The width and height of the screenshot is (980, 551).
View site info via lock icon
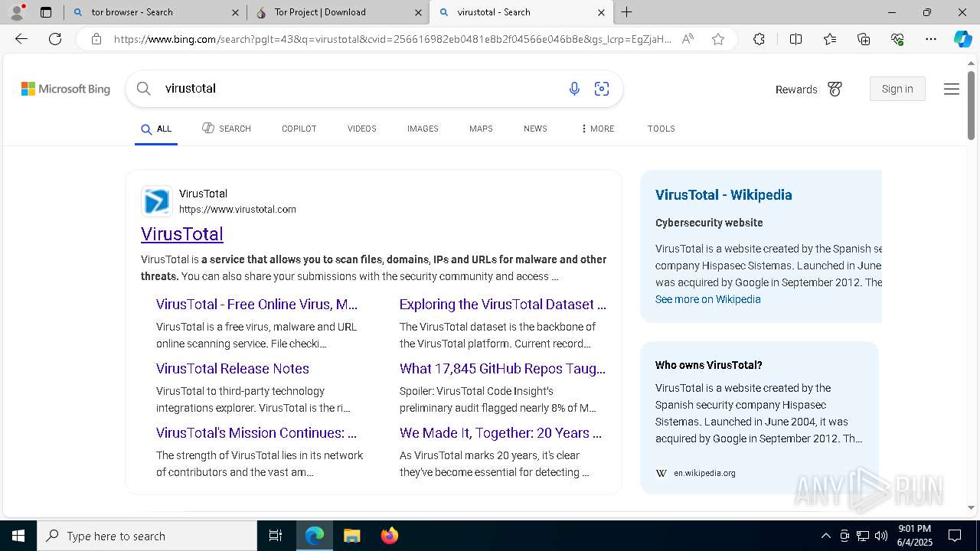coord(96,39)
